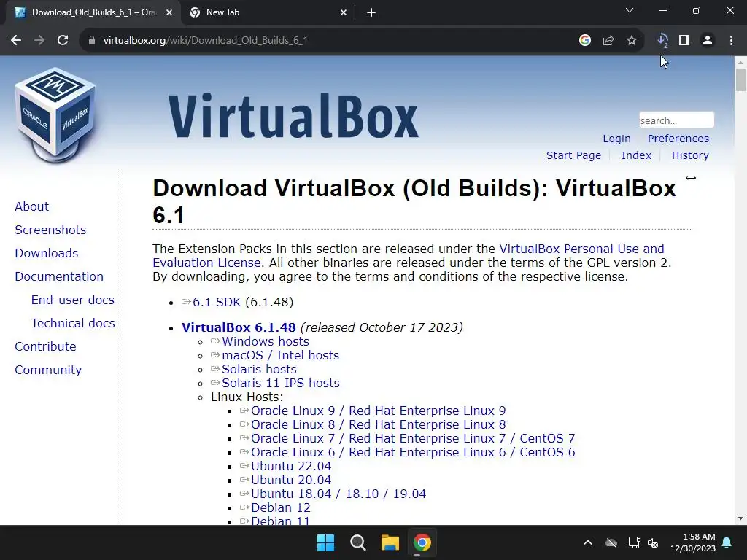Switch to the Download_Old_Builds_6_1 tab
This screenshot has height=560, width=747.
click(93, 13)
